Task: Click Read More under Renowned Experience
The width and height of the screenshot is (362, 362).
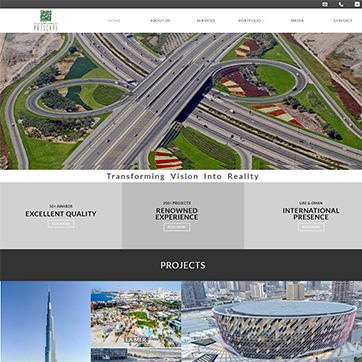Action: [x=177, y=227]
